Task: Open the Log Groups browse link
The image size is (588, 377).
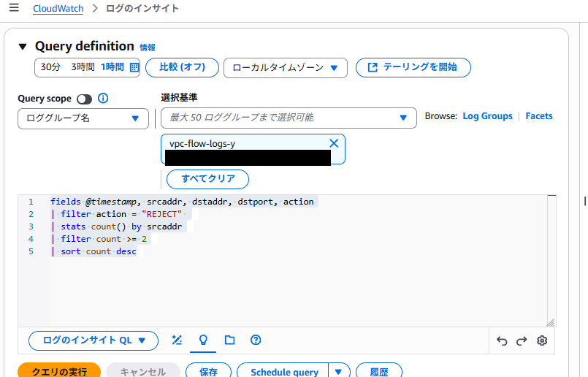Action: point(487,116)
